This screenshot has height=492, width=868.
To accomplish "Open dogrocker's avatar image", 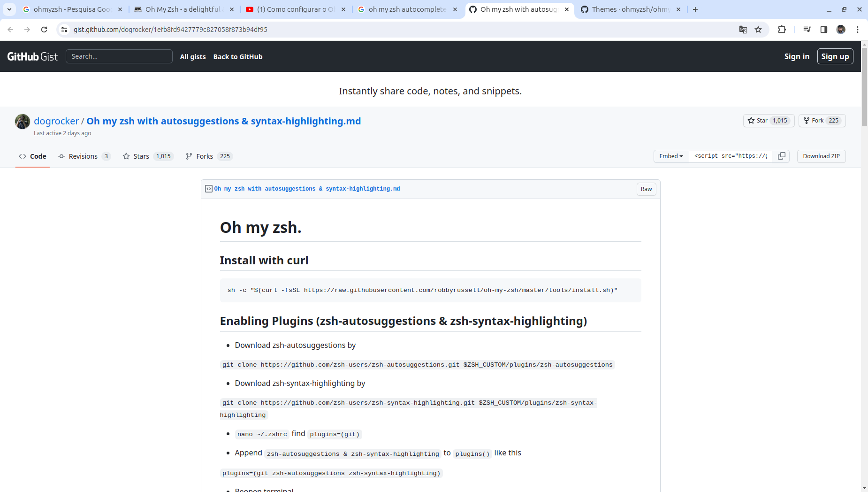I will tap(23, 122).
